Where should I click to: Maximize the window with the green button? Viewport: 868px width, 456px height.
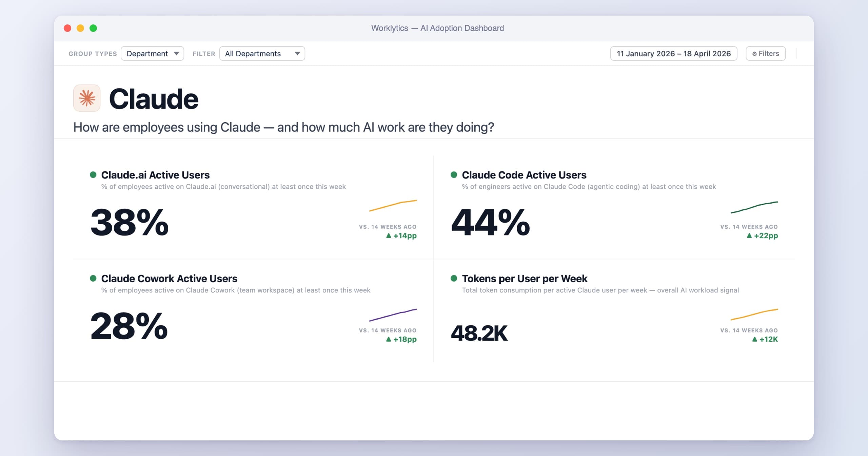(x=93, y=28)
